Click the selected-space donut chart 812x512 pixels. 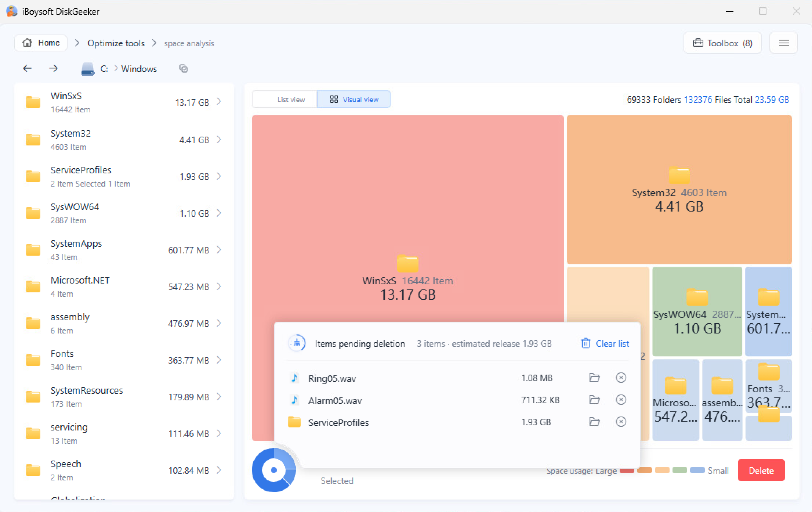pos(274,470)
